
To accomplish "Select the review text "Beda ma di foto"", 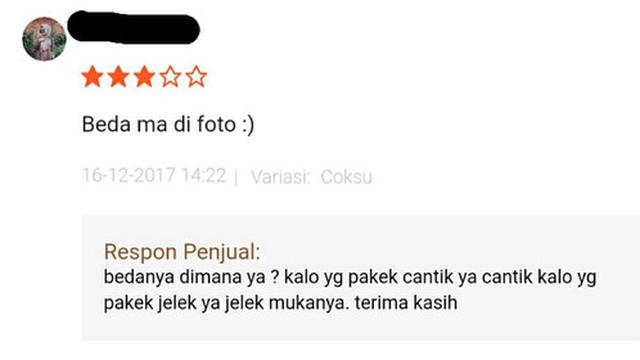I will tap(159, 124).
